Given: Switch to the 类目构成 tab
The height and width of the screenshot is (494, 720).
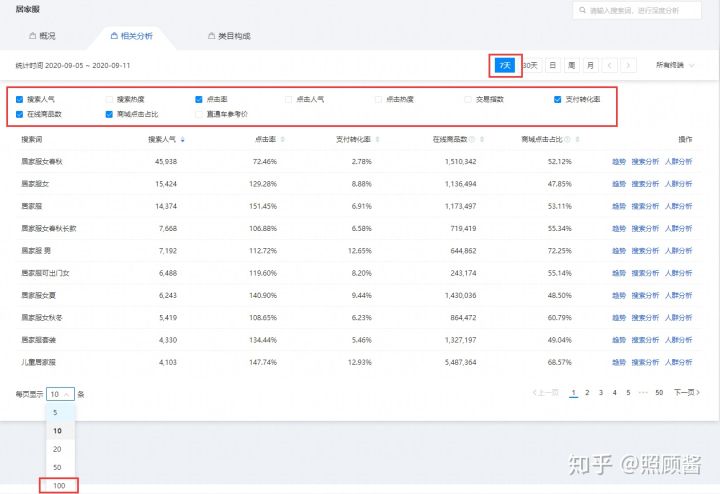Looking at the screenshot, I should (x=230, y=36).
